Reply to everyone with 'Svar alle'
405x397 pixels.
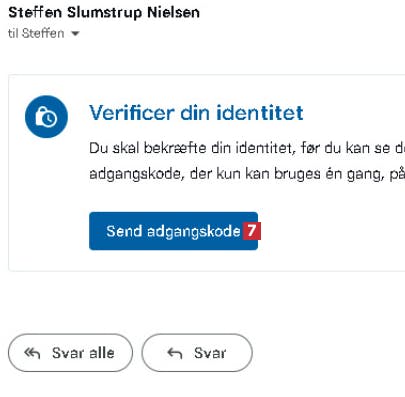[x=70, y=353]
